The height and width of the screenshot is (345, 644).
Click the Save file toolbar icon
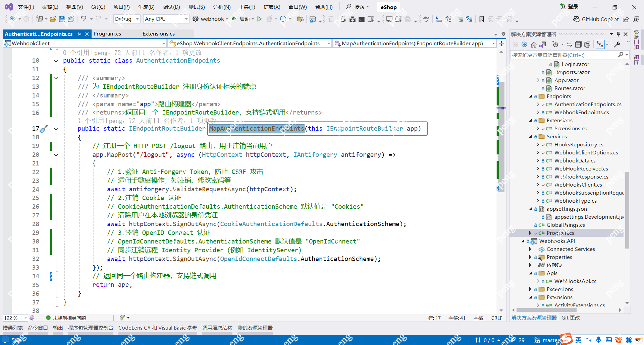tap(62, 19)
